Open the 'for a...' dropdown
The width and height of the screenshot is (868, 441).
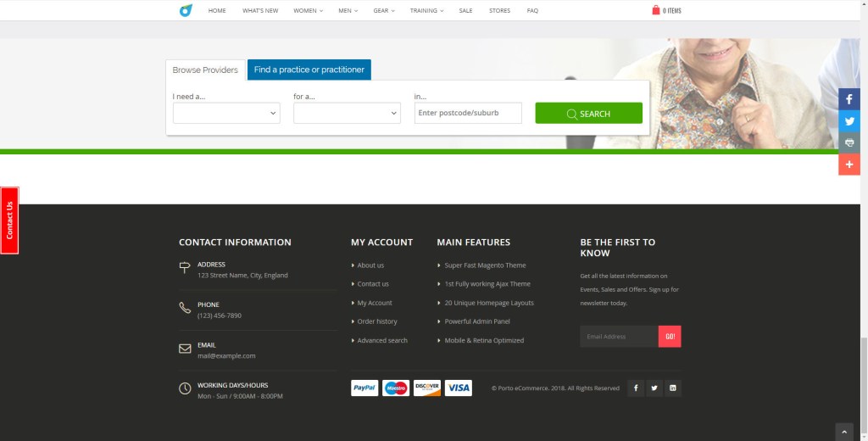[x=347, y=113]
